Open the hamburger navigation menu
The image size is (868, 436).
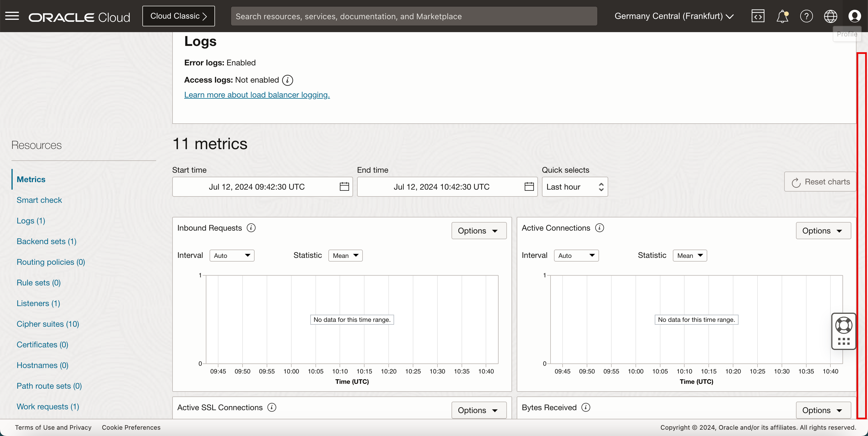12,16
